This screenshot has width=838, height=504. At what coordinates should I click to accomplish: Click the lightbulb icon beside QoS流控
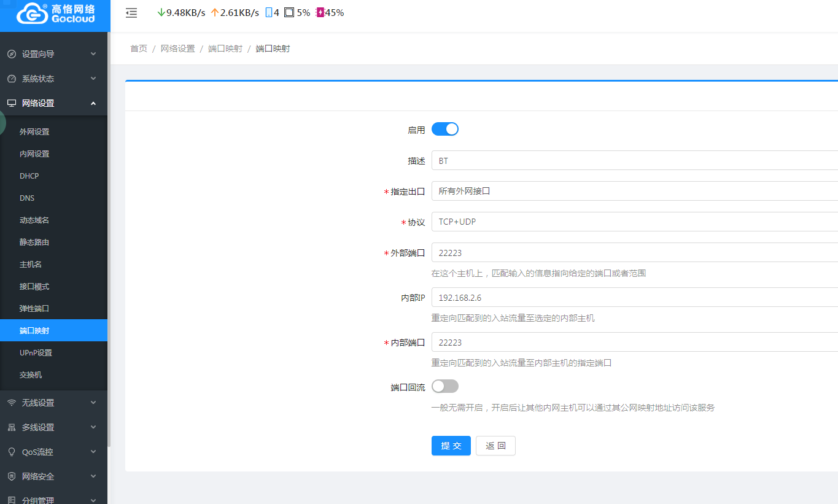(x=11, y=452)
